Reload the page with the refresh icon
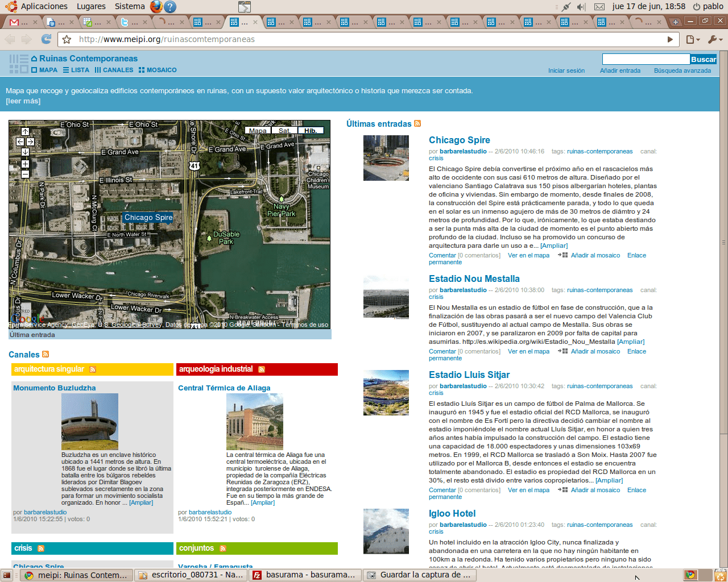728x582 pixels. click(x=46, y=39)
